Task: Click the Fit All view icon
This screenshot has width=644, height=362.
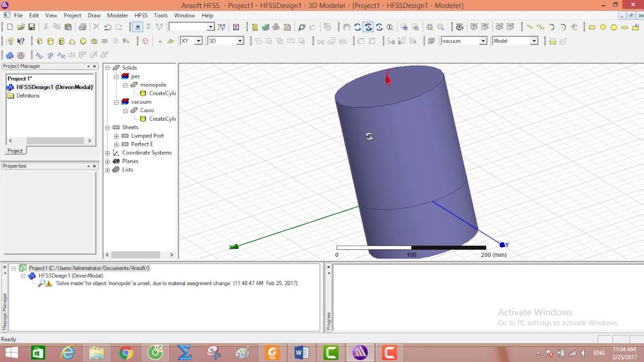Action: pyautogui.click(x=430, y=27)
